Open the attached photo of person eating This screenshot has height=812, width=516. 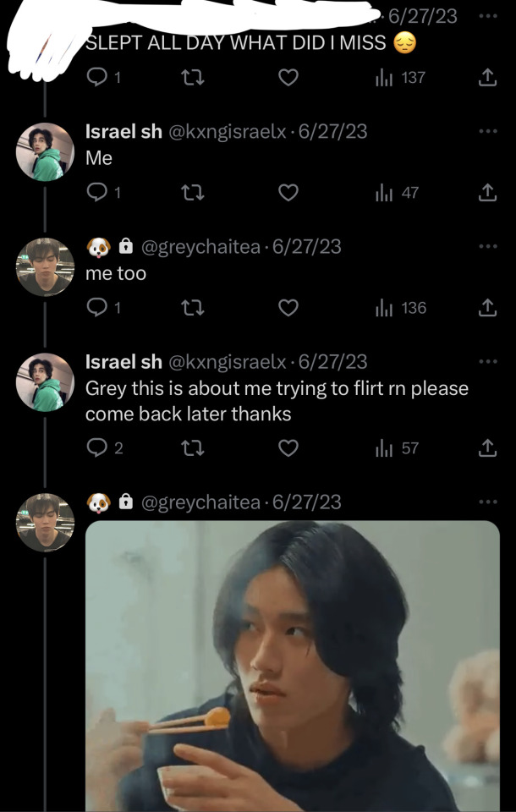[x=293, y=667]
